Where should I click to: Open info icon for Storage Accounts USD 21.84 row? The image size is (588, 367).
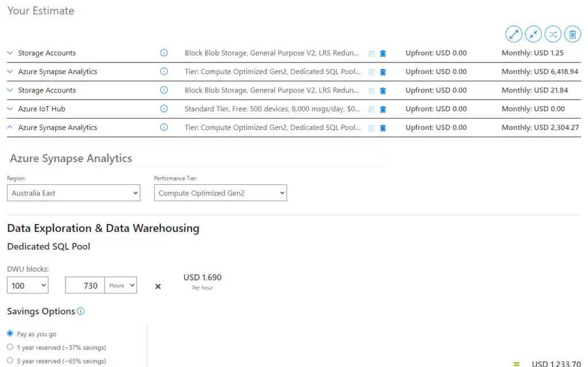[x=164, y=90]
